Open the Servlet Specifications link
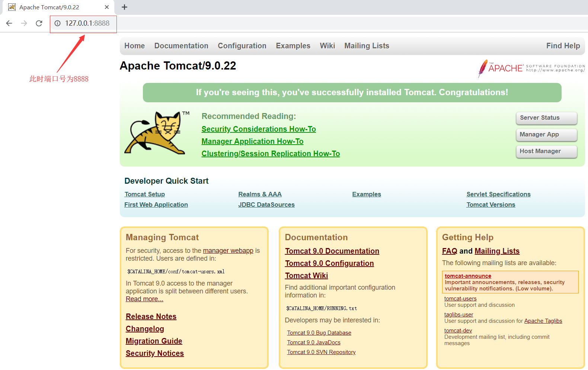 click(498, 194)
